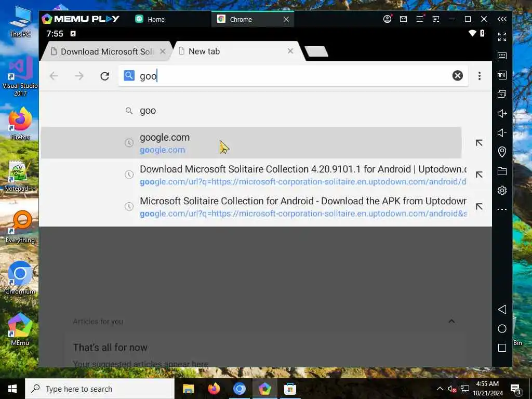Open Firefox from taskbar
Screen dimensions: 532x399
click(x=214, y=389)
